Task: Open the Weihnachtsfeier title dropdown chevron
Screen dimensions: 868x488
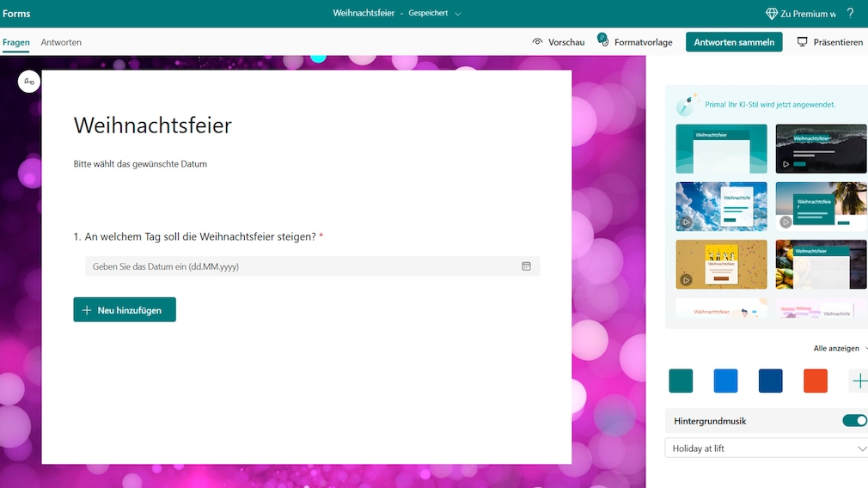Action: pyautogui.click(x=457, y=14)
